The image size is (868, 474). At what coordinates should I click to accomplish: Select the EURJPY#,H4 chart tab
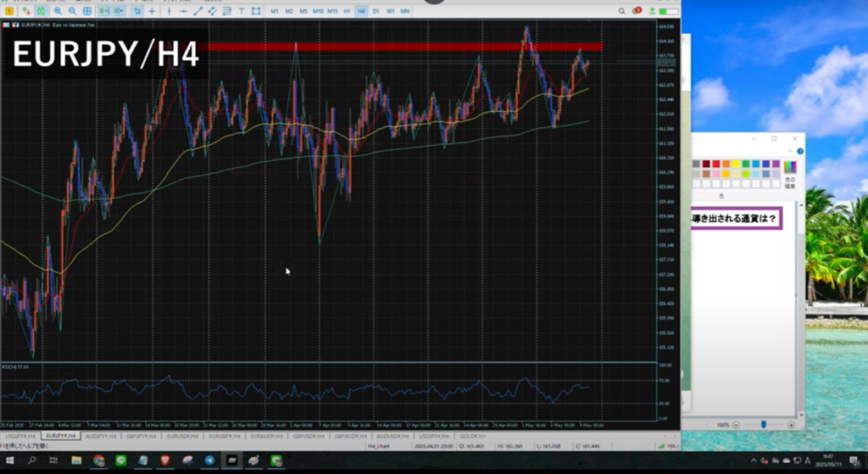[61, 437]
